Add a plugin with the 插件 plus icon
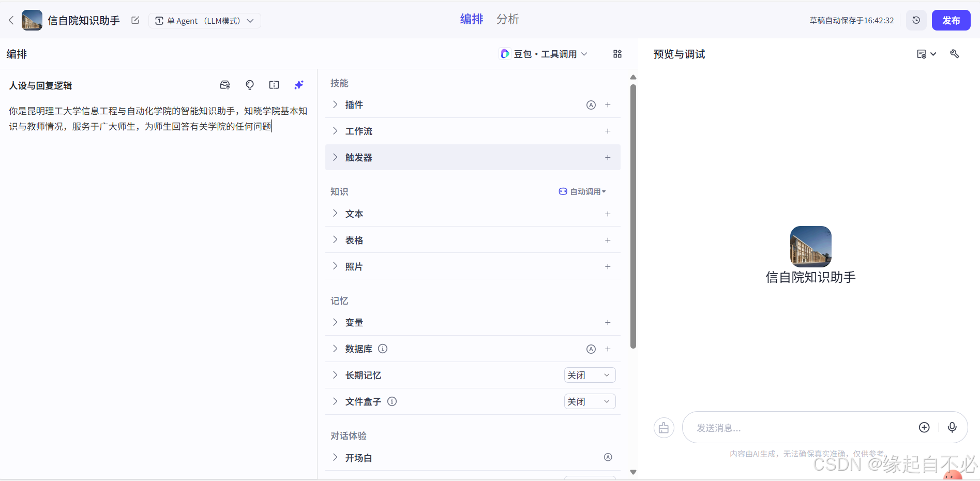This screenshot has width=980, height=481. point(608,105)
